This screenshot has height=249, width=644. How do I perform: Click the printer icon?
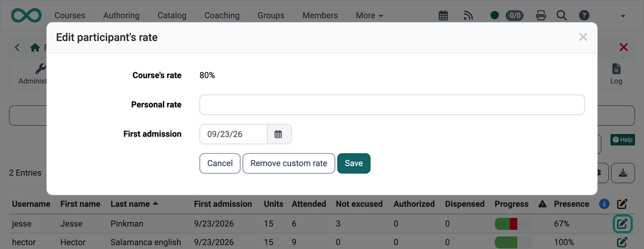coord(541,16)
